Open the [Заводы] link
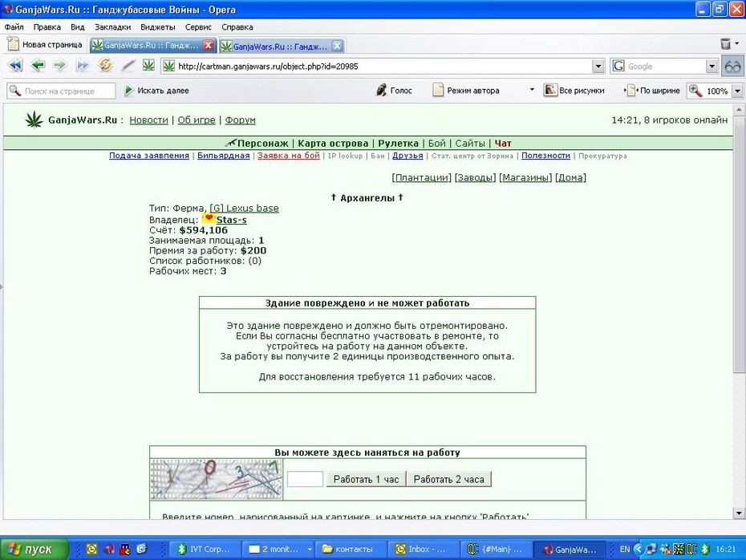Image resolution: width=746 pixels, height=560 pixels. 476,177
